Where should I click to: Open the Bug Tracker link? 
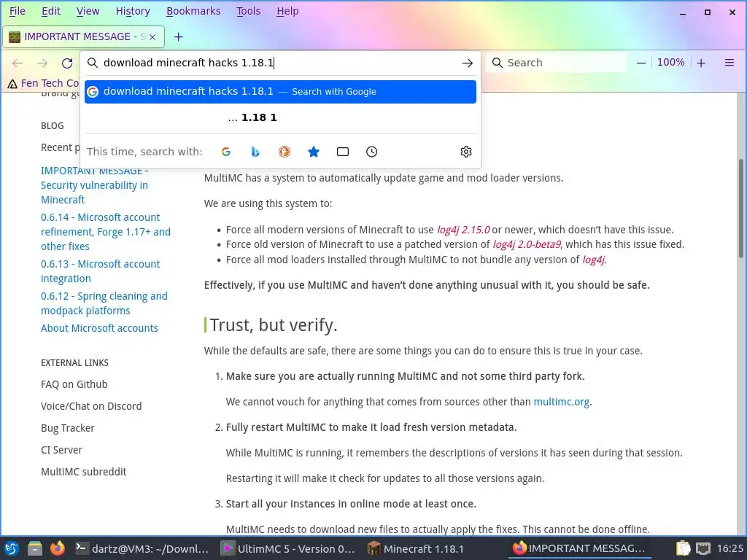[68, 428]
